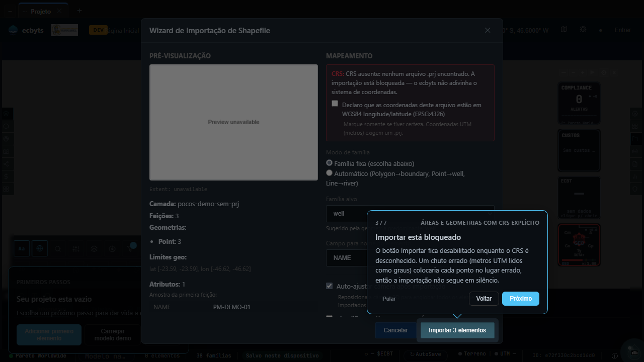
Task: Click the 38 famílias status entry
Action: click(214, 355)
